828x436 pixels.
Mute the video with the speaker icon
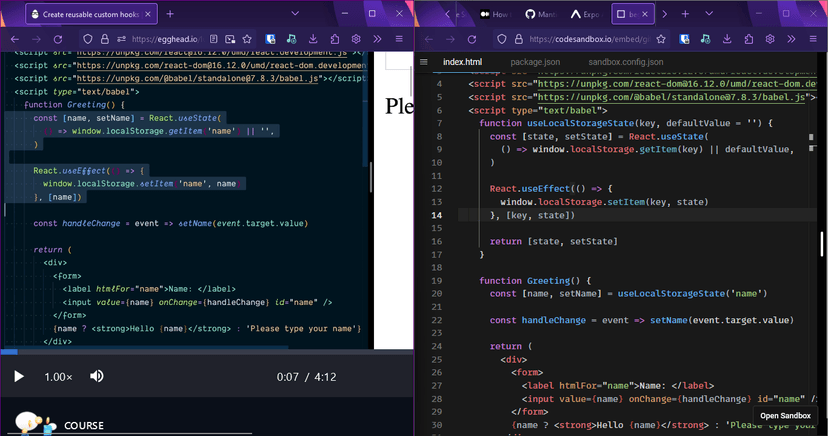coord(97,376)
